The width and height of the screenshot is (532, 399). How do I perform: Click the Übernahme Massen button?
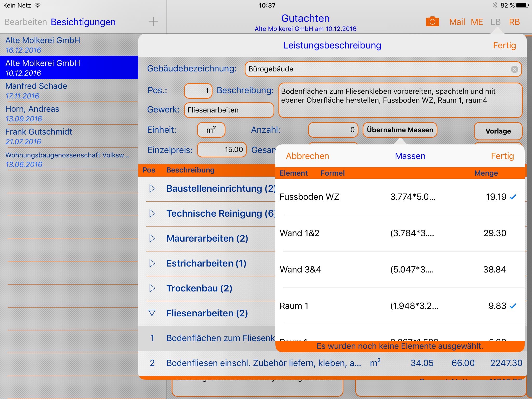[400, 130]
